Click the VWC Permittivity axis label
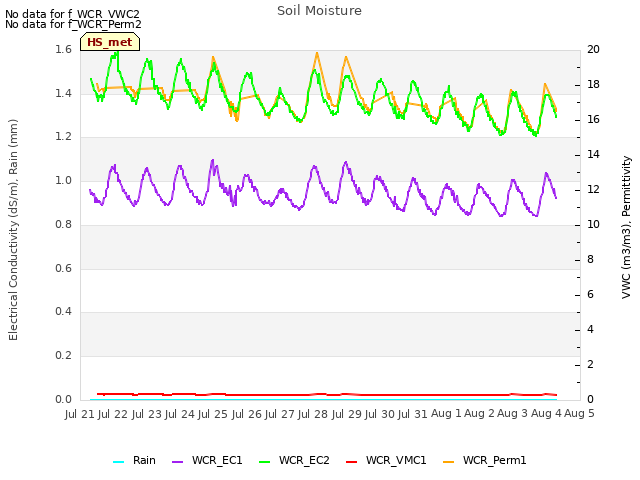Image resolution: width=640 pixels, height=480 pixels. tap(626, 227)
